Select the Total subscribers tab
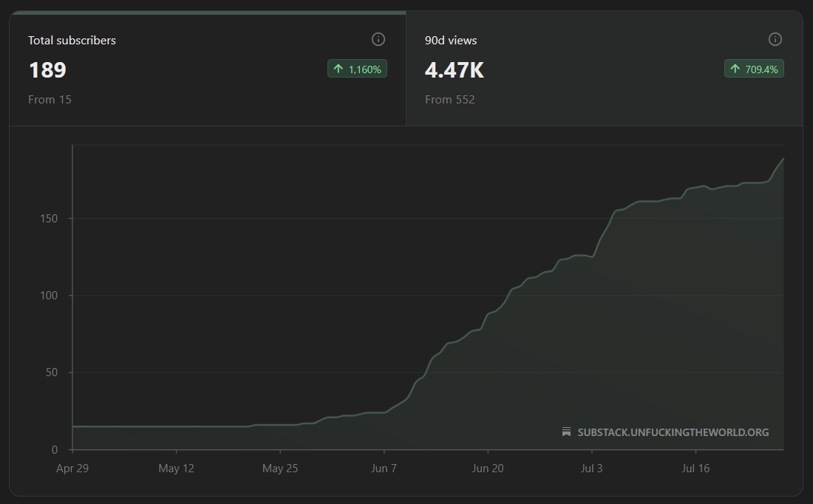This screenshot has height=504, width=813. [x=208, y=69]
